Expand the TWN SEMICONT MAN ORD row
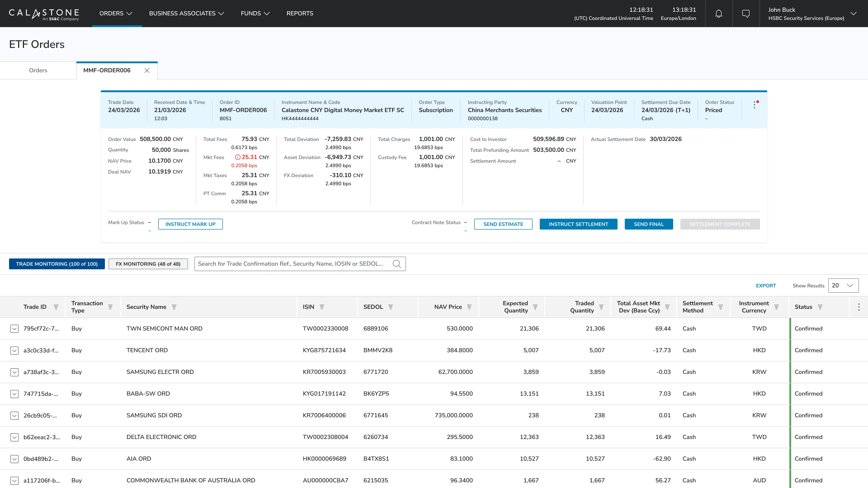This screenshot has height=488, width=868. [14, 329]
